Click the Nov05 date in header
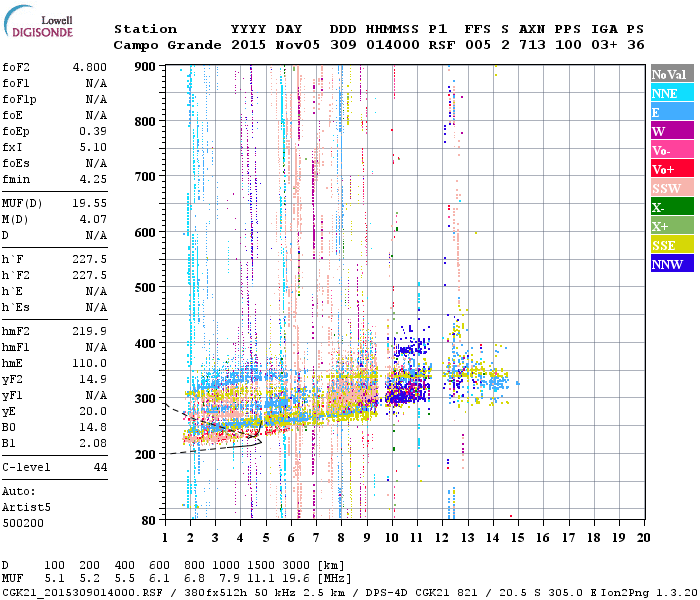This screenshot has width=700, height=600. click(x=298, y=45)
